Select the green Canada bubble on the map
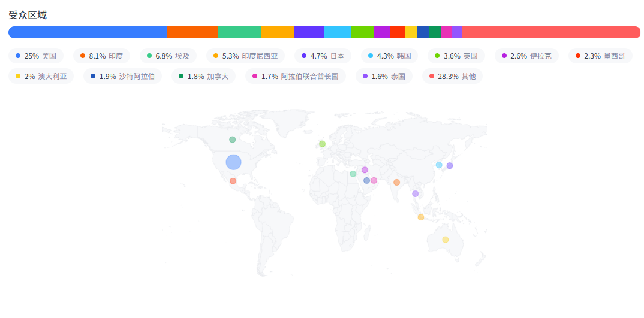Screen dimensions: 644x318 pyautogui.click(x=233, y=140)
